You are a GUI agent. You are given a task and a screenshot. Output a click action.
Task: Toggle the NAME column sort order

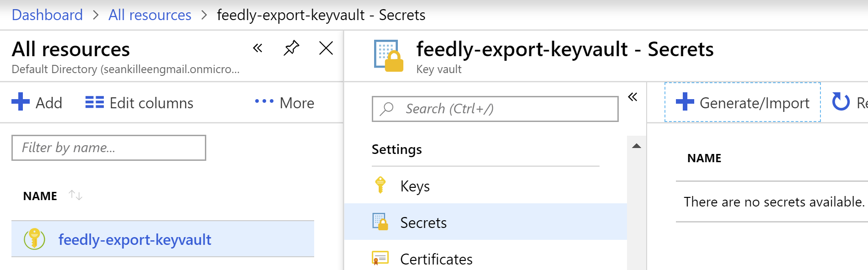tap(76, 195)
